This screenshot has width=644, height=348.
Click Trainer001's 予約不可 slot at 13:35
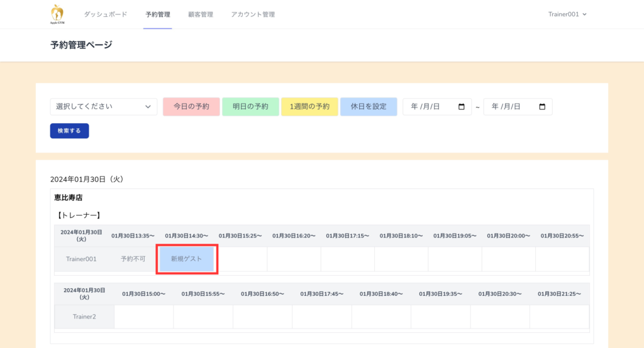click(133, 259)
